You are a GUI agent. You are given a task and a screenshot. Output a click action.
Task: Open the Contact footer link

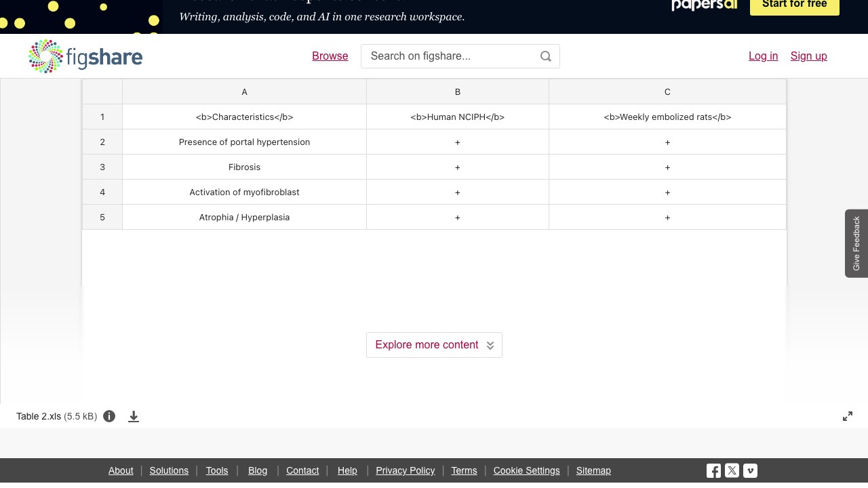point(302,470)
